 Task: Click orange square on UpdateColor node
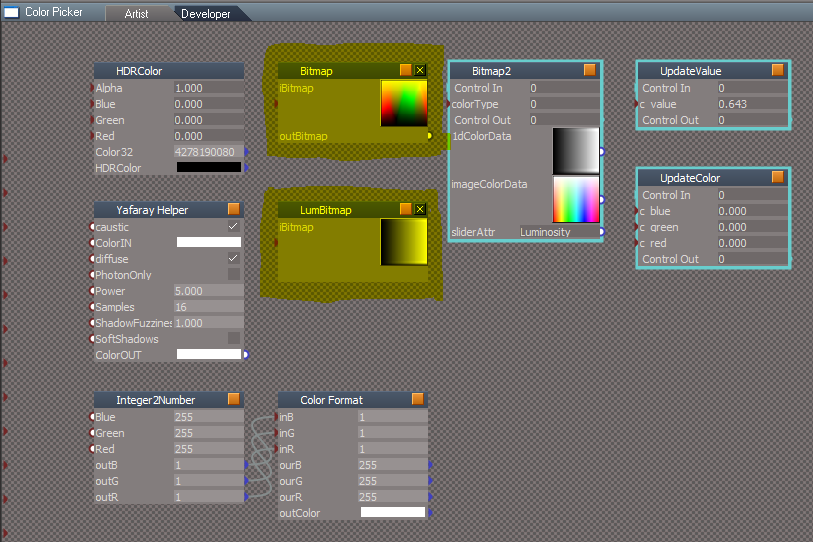click(778, 177)
